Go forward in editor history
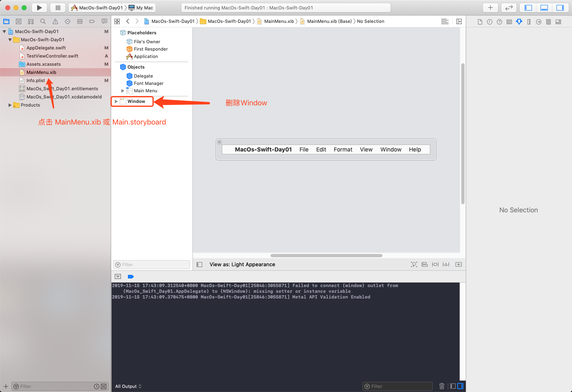Viewport: 572px width, 392px height. (137, 21)
